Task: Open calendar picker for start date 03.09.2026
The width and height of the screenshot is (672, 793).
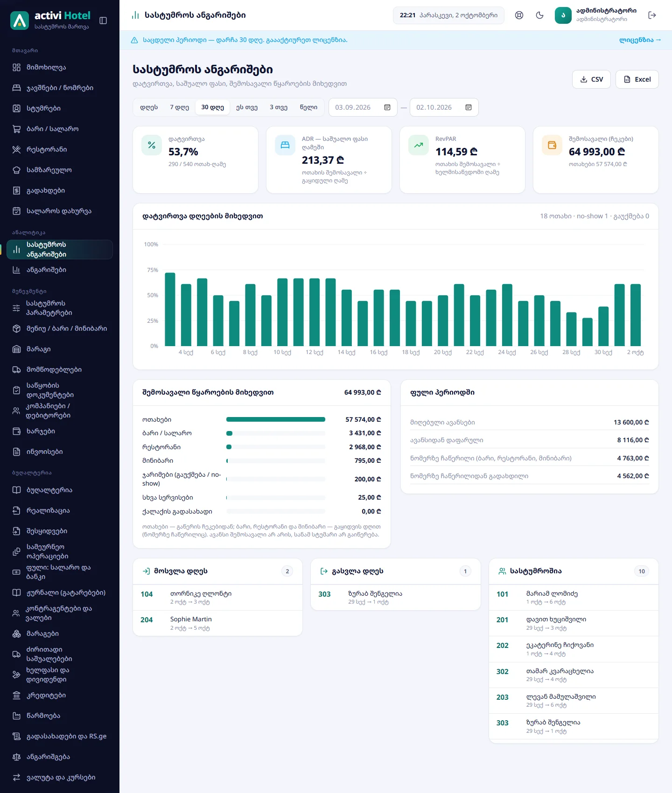Action: [x=387, y=107]
